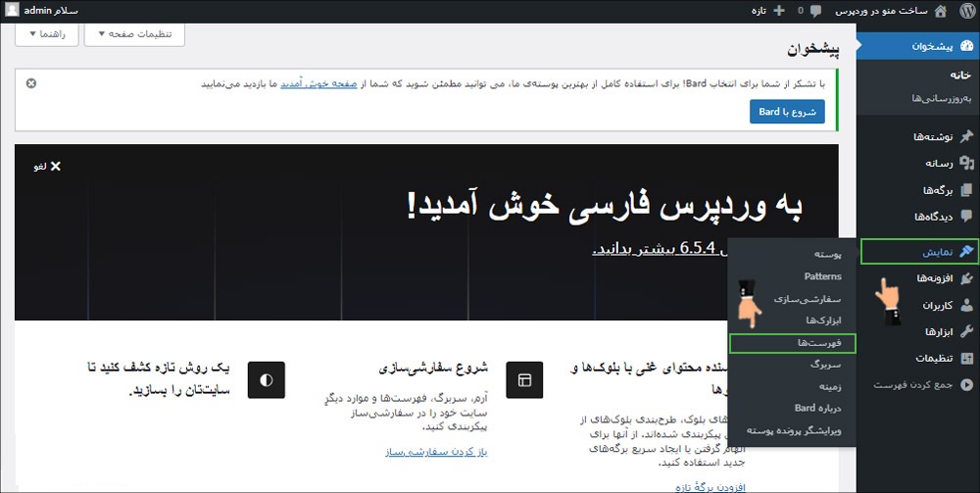The image size is (980, 493).
Task: Click the comment icon beside دیدگاه‌ها
Action: 966,217
